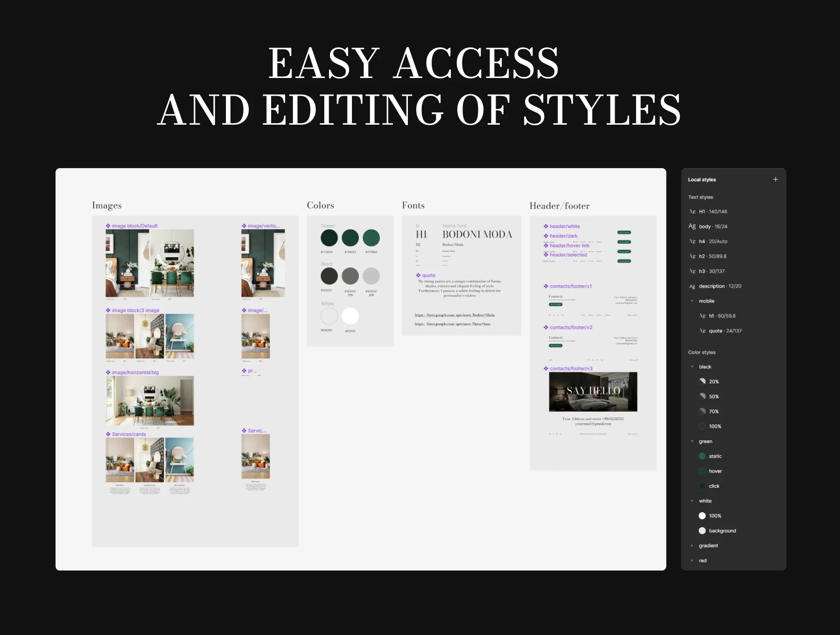Click the yourmail@gmail.com footer text
Viewport: 840px width, 635px height.
[593, 424]
